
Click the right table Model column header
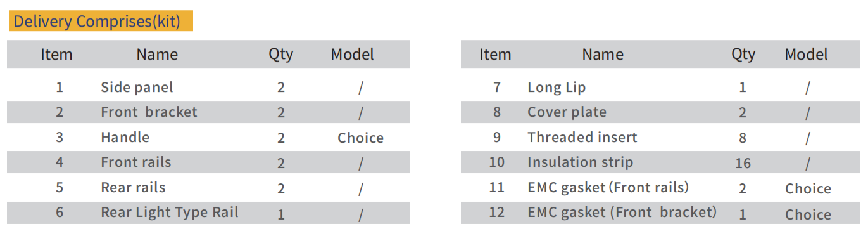click(x=806, y=55)
